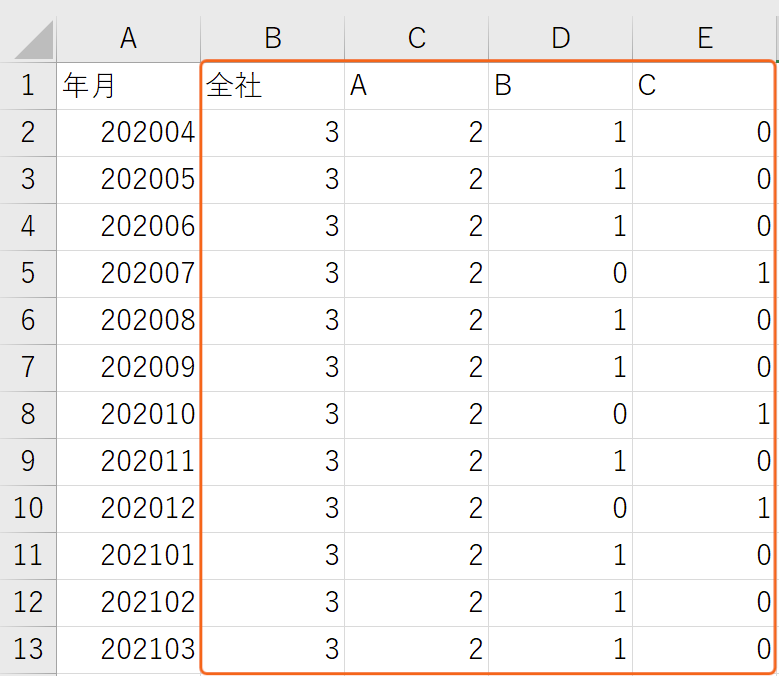Click cell B7 containing 3
The height and width of the screenshot is (676, 779).
tap(273, 368)
